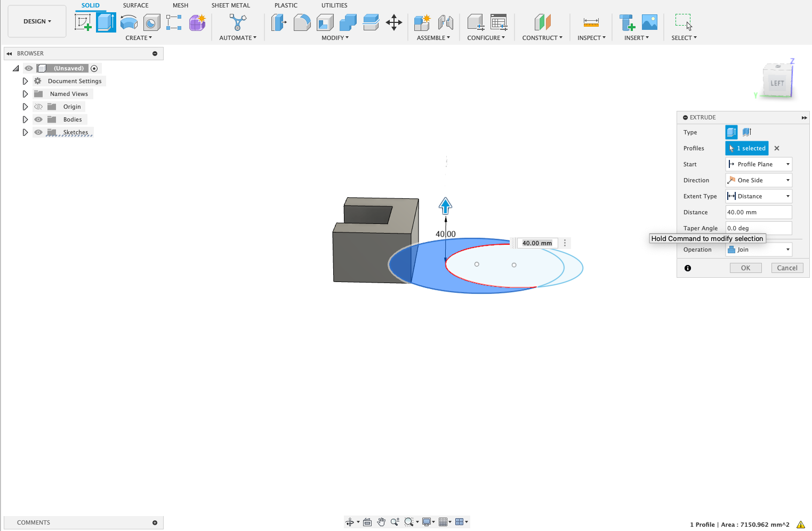Screen dimensions: 812x531
Task: Open the Direction One Side dropdown
Action: click(759, 180)
